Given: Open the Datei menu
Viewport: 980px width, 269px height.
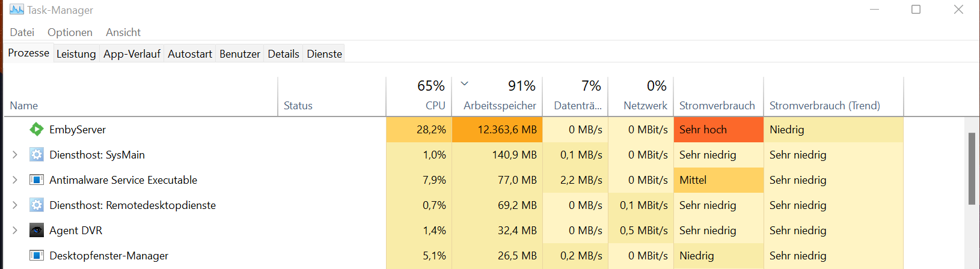Looking at the screenshot, I should [x=22, y=32].
